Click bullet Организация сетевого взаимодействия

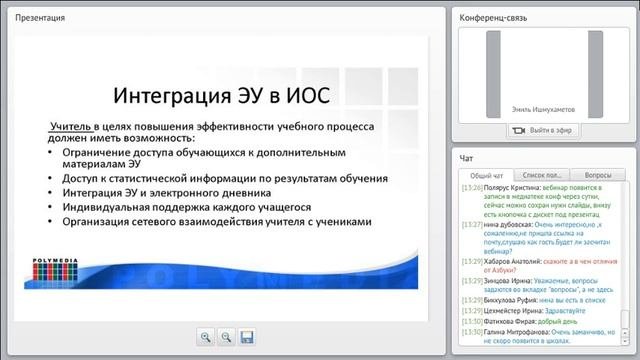(217, 222)
